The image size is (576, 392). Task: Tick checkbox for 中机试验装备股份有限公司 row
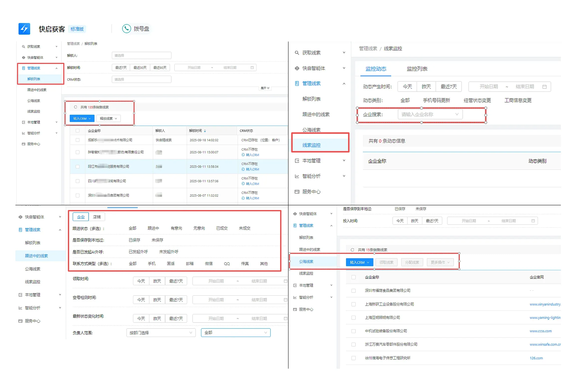353,331
